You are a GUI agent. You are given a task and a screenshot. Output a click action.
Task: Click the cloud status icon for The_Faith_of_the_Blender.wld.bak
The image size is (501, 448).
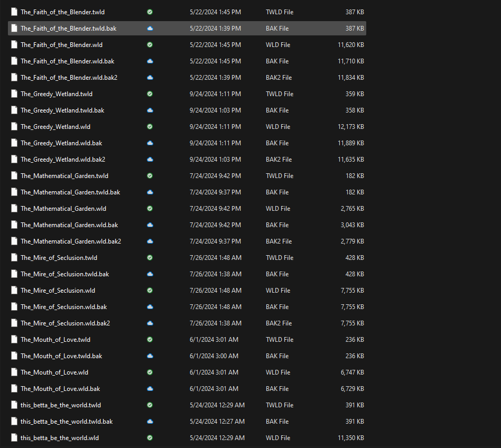(150, 61)
